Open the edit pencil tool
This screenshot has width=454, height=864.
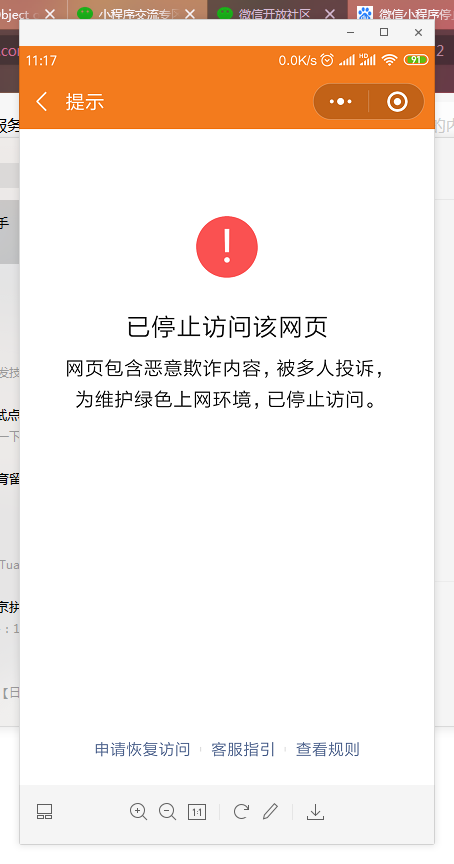click(270, 812)
